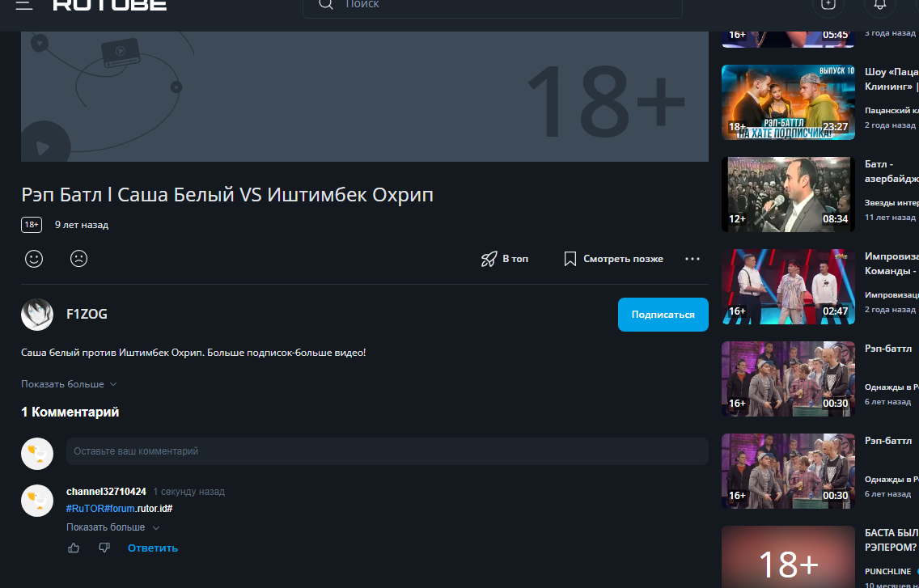Open the Импровизация Команды video title

(891, 264)
